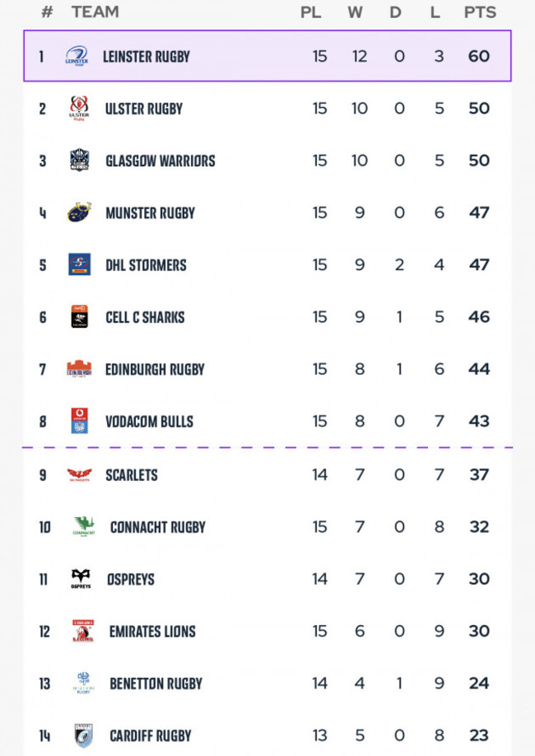Click the TEAM column header
This screenshot has width=535, height=756.
tap(95, 12)
